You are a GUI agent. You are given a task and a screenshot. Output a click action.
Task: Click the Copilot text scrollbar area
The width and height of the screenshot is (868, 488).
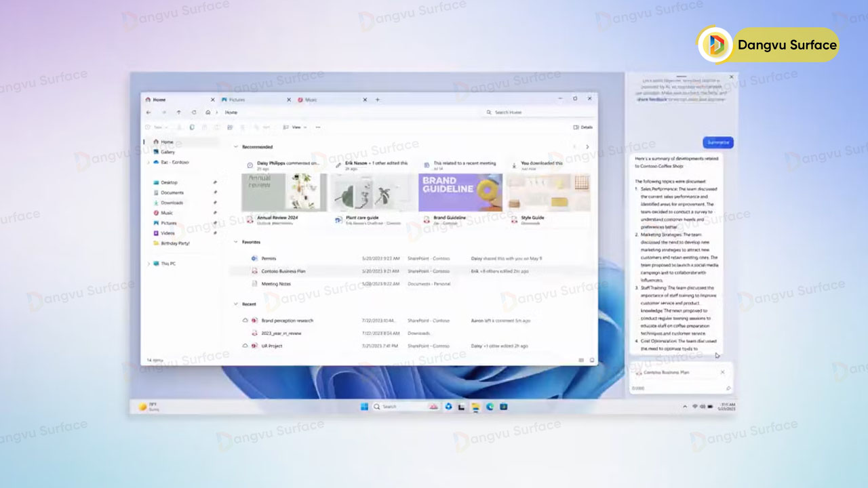point(728,251)
